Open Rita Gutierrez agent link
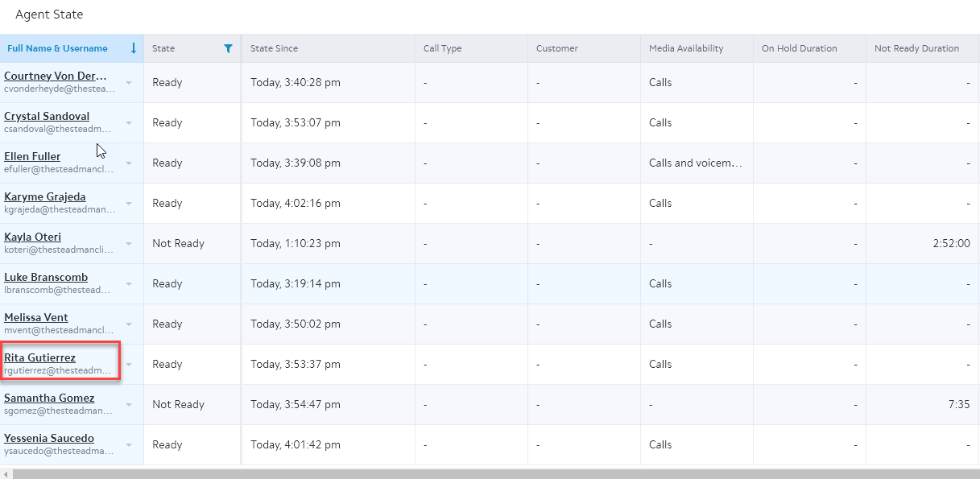Screen dimensions: 980x479 pyautogui.click(x=39, y=357)
